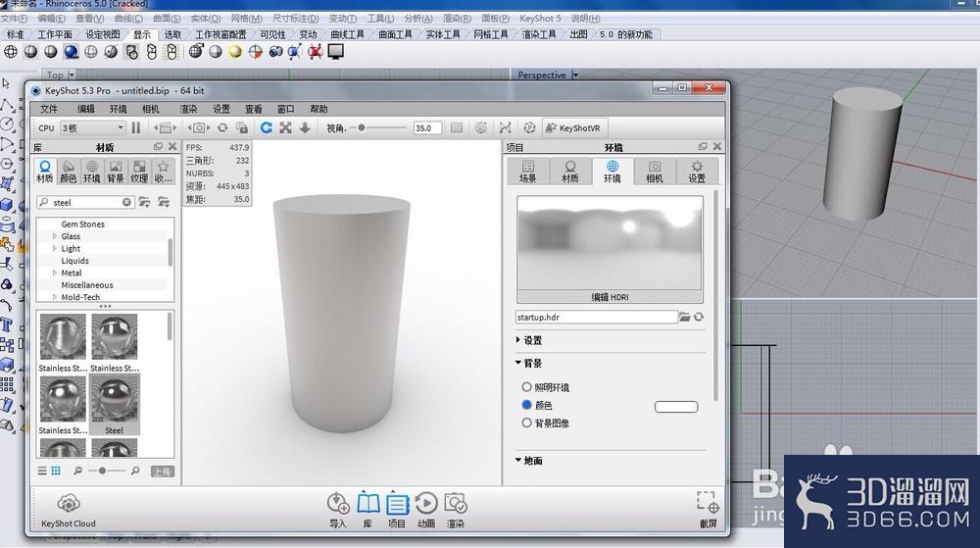Open KeyShot 文件 menu
980x548 pixels.
(48, 109)
